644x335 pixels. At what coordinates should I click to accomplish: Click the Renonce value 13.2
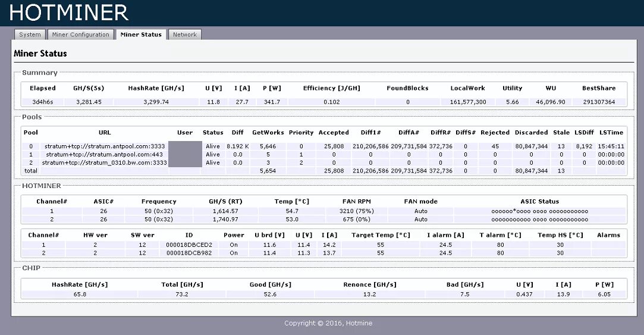click(x=370, y=295)
